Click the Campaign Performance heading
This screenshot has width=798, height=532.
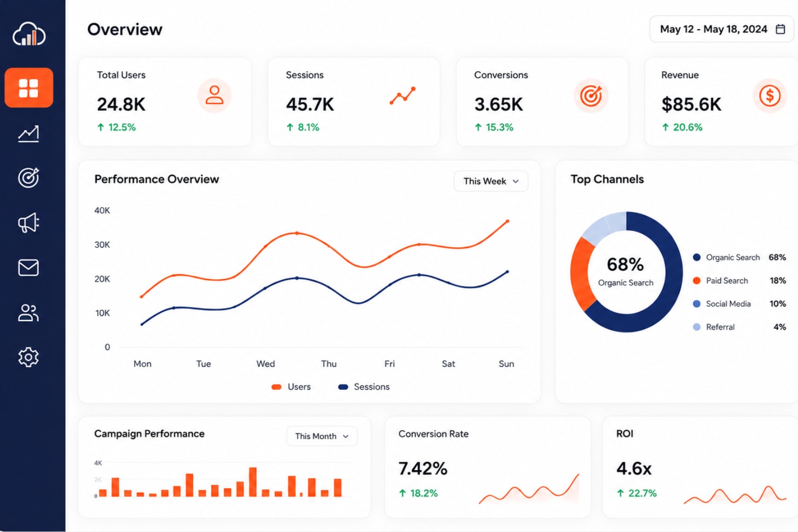149,434
